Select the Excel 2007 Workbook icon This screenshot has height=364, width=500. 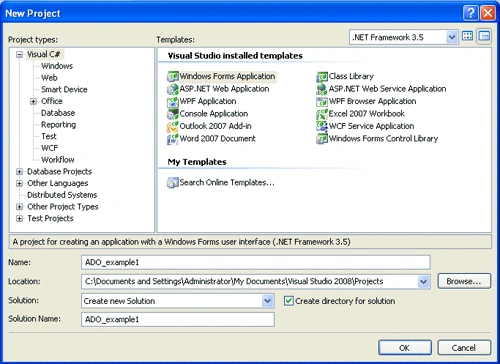click(322, 114)
